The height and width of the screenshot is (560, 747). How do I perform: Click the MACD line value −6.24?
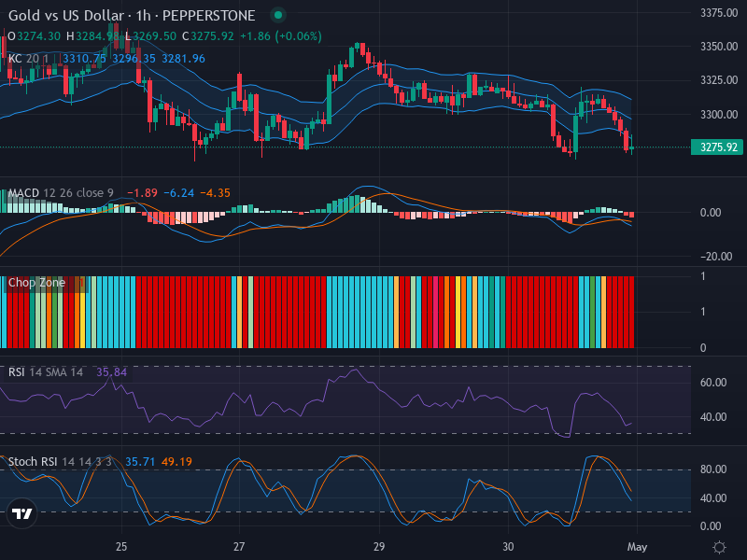[x=179, y=193]
